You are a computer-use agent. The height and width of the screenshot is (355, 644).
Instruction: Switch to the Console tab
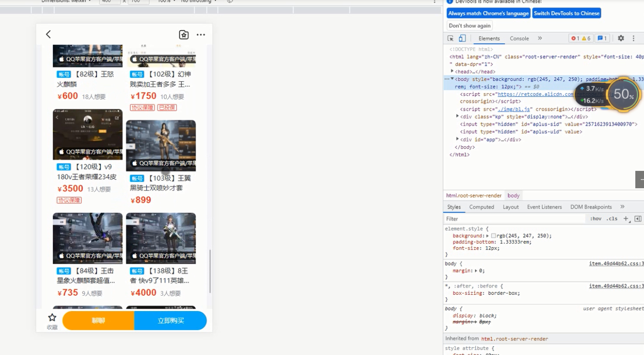tap(519, 38)
